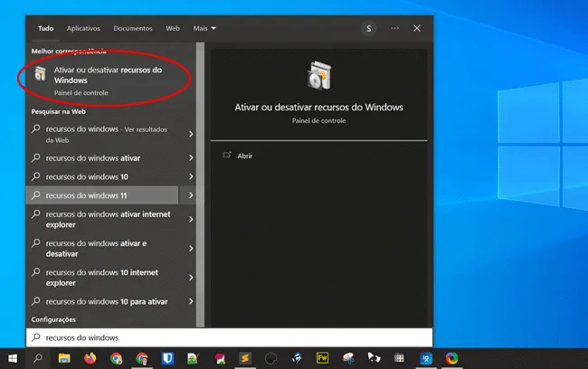Click the Windows features icon in best match
The width and height of the screenshot is (588, 369).
pyautogui.click(x=40, y=73)
